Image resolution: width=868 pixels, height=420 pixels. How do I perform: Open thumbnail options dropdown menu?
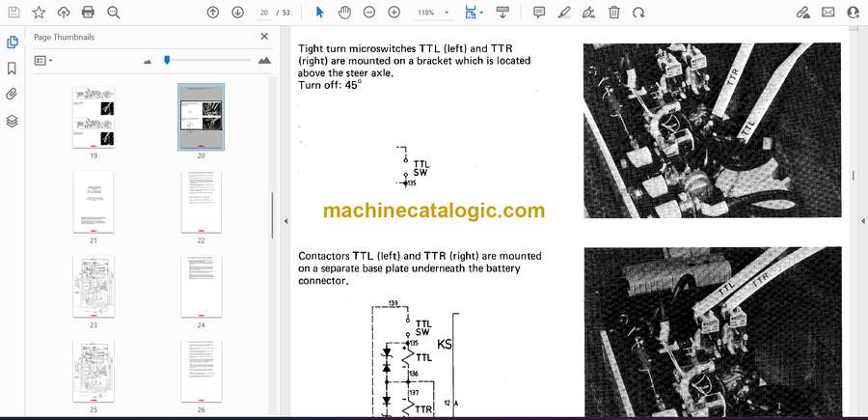click(x=43, y=61)
